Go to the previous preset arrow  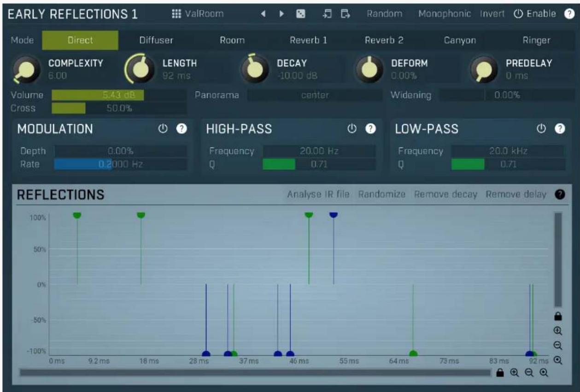pos(263,14)
